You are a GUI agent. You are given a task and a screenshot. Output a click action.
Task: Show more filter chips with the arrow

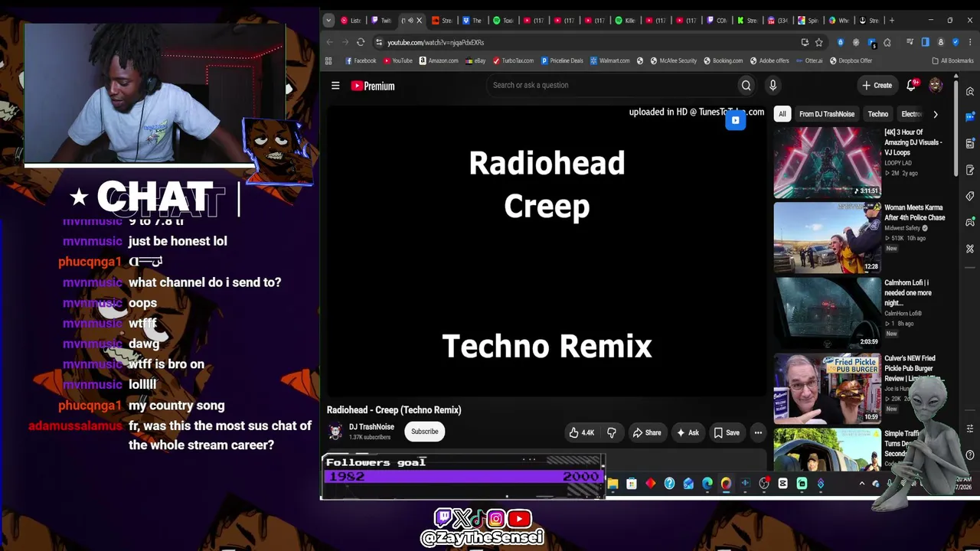point(935,114)
